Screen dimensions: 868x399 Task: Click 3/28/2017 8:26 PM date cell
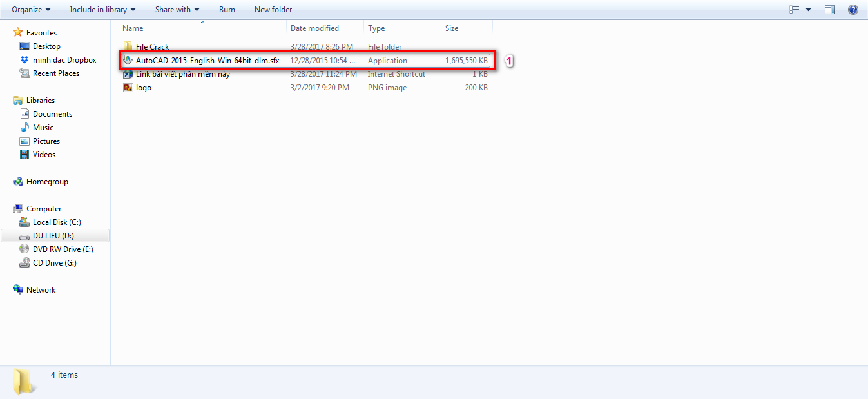(x=322, y=47)
